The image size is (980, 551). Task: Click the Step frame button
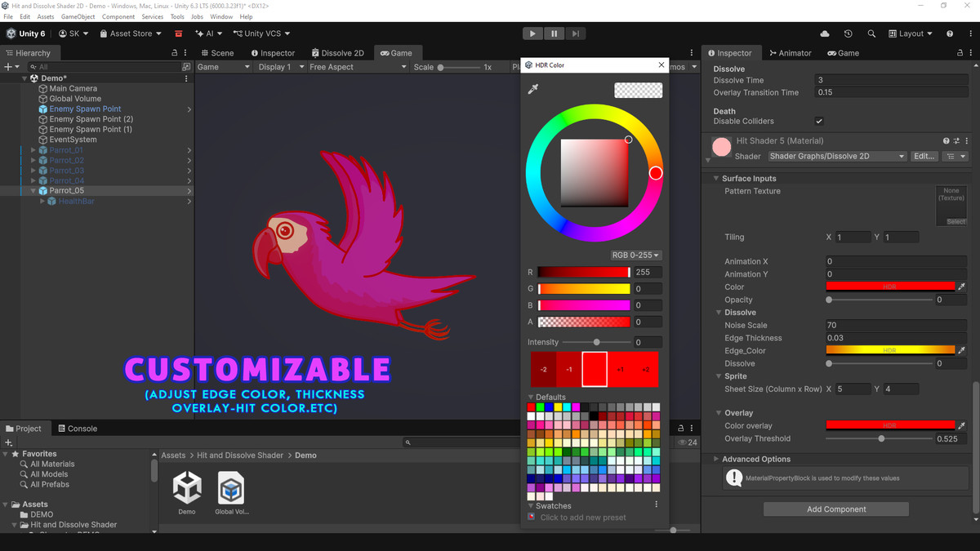tap(576, 33)
